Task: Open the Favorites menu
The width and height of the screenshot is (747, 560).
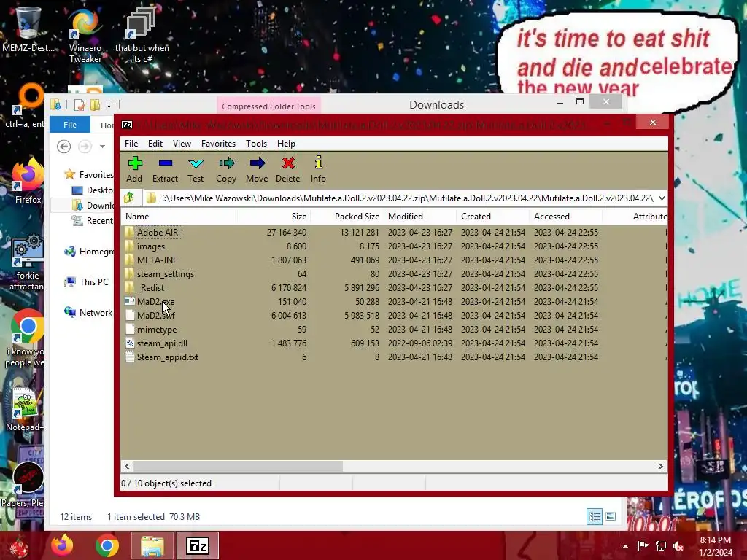Action: [x=218, y=144]
